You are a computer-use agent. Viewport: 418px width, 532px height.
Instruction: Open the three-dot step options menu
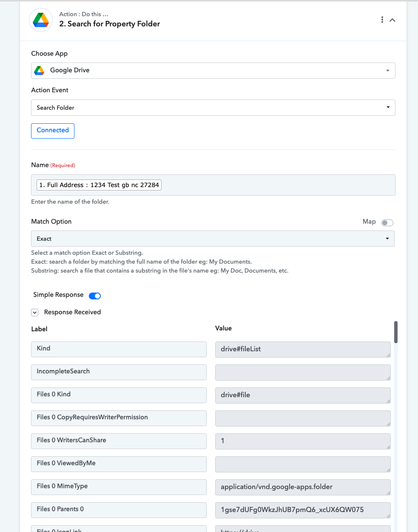pos(382,20)
